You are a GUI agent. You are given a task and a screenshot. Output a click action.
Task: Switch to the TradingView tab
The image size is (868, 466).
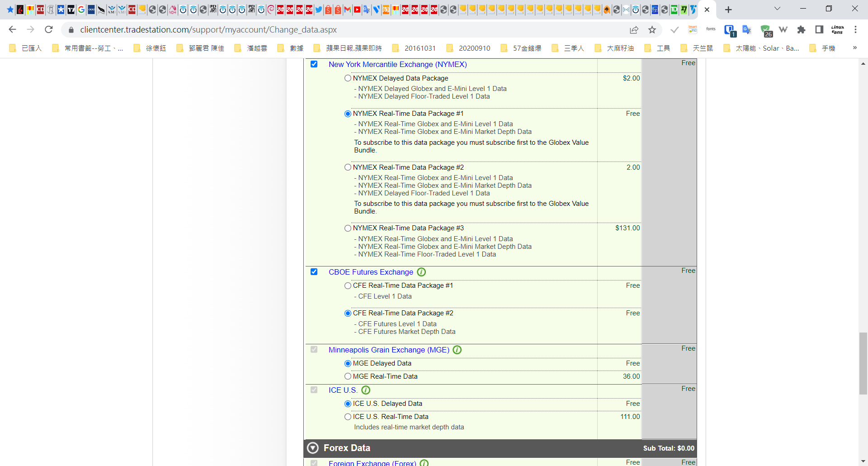click(x=71, y=10)
